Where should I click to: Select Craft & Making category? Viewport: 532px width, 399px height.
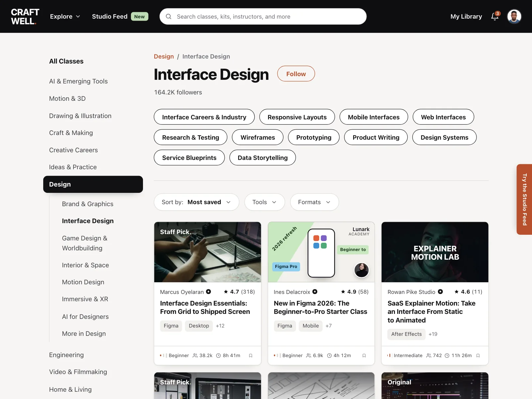pyautogui.click(x=71, y=133)
